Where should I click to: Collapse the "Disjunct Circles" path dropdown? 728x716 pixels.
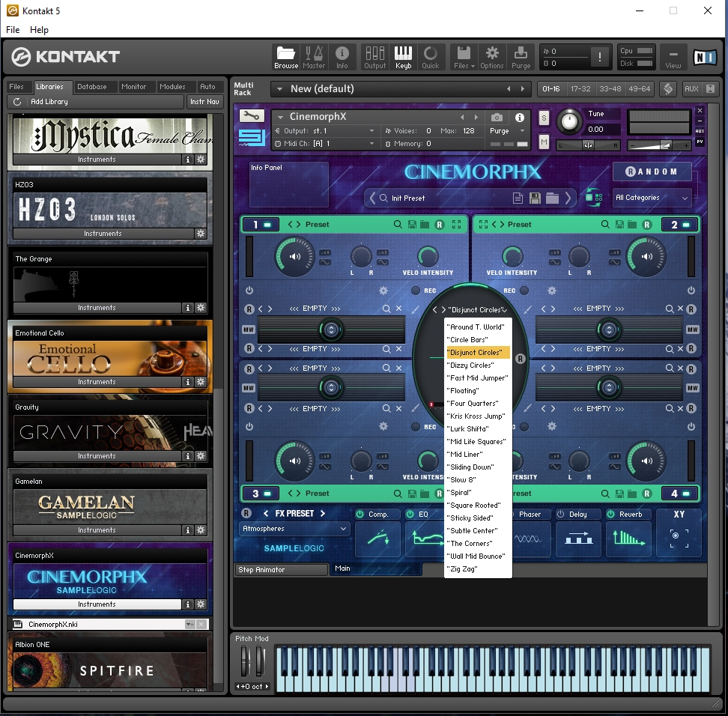[504, 310]
